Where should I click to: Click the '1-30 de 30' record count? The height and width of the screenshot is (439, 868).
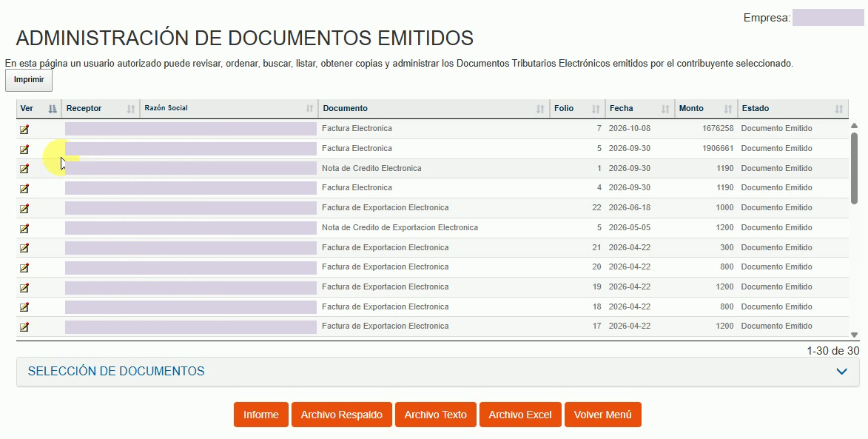click(833, 350)
